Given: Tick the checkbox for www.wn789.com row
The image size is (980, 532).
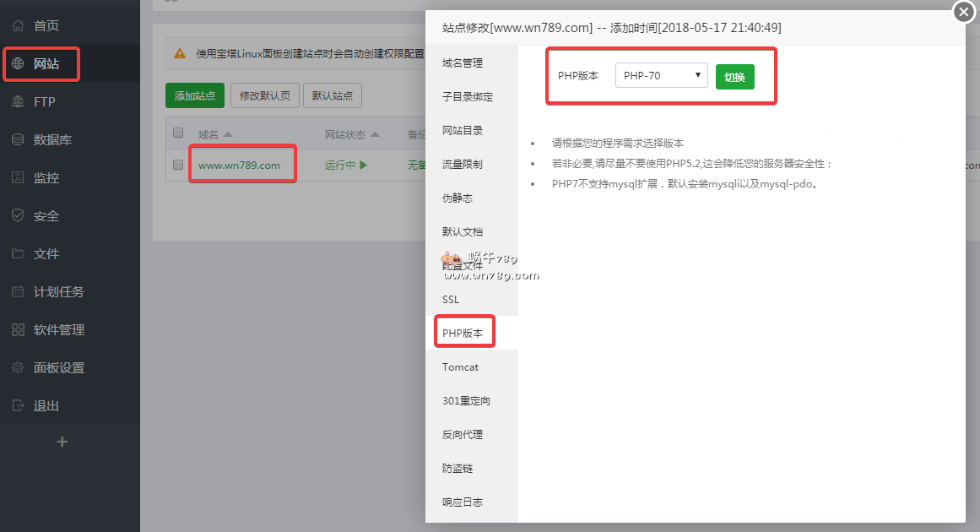Looking at the screenshot, I should tap(178, 165).
